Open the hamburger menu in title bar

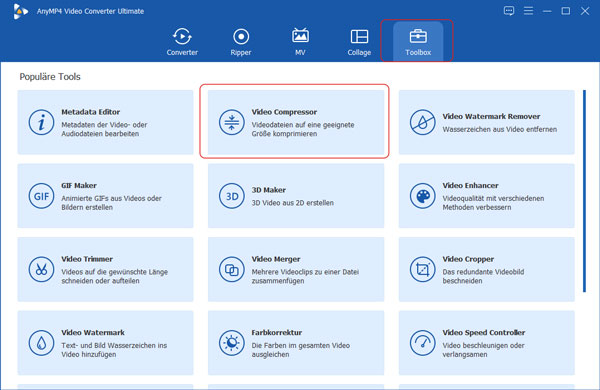[528, 11]
